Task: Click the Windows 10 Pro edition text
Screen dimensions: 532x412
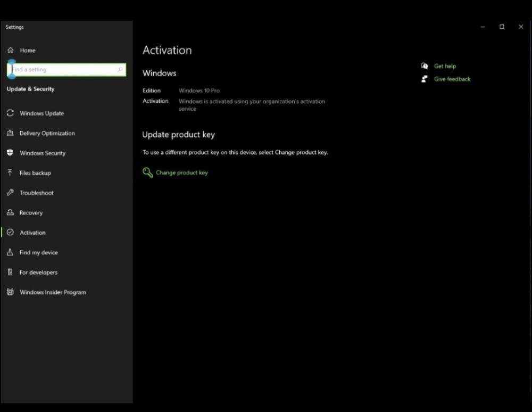Action: (x=199, y=90)
